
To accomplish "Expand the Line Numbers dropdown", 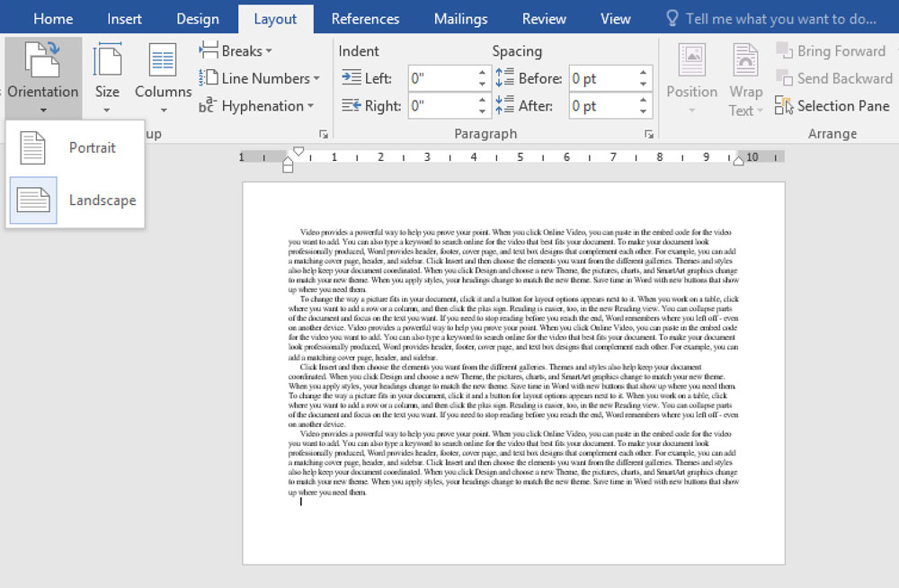I will pos(260,78).
